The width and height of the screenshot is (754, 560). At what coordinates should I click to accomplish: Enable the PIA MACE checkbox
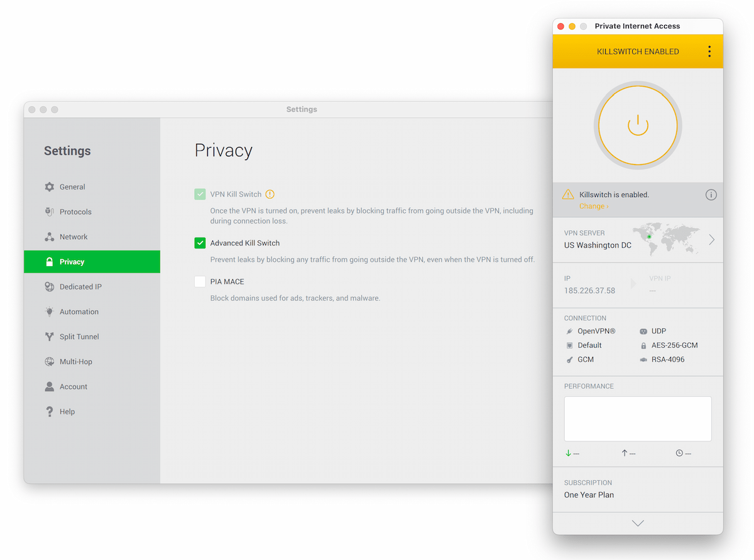(x=200, y=282)
